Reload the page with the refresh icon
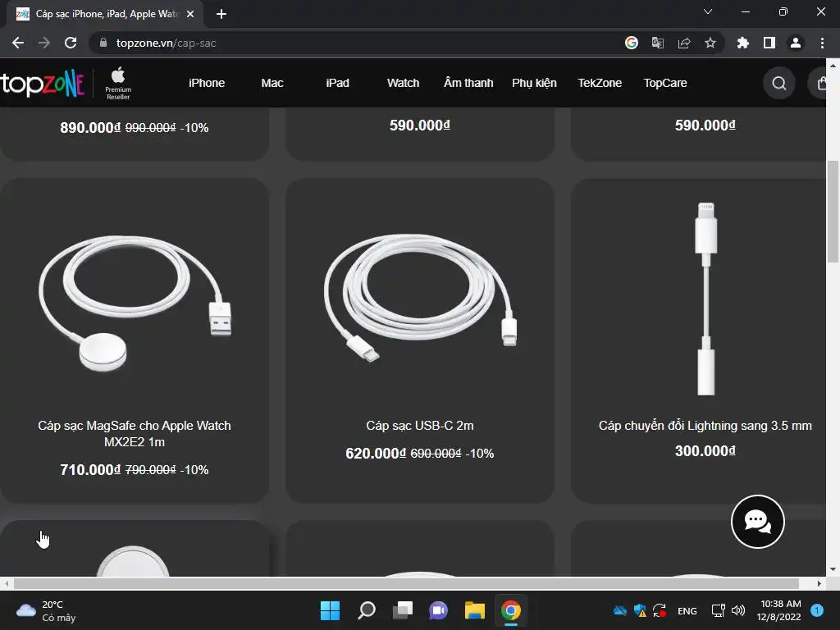This screenshot has width=840, height=630. [71, 43]
